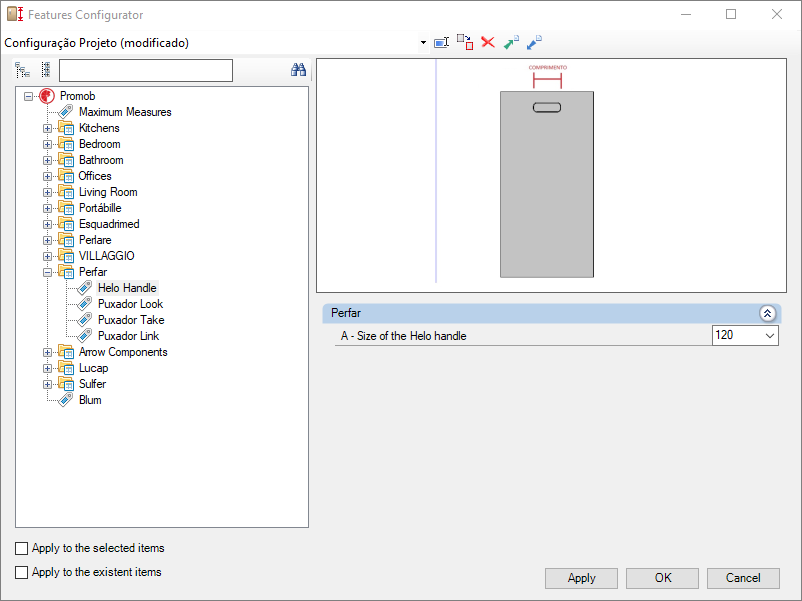
Task: Select Puxador Link in the tree
Action: (128, 336)
